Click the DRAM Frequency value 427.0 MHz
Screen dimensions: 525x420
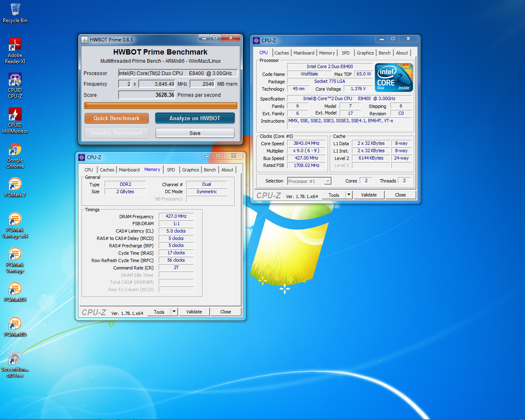[176, 216]
